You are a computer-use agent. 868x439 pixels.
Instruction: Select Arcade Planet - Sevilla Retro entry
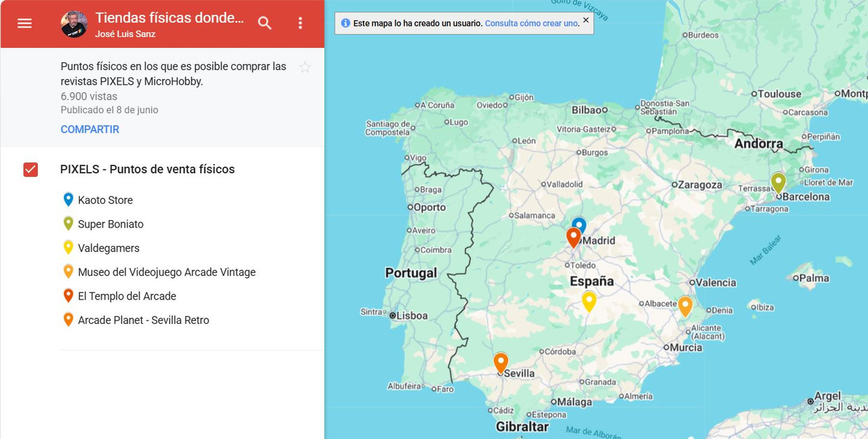point(144,320)
